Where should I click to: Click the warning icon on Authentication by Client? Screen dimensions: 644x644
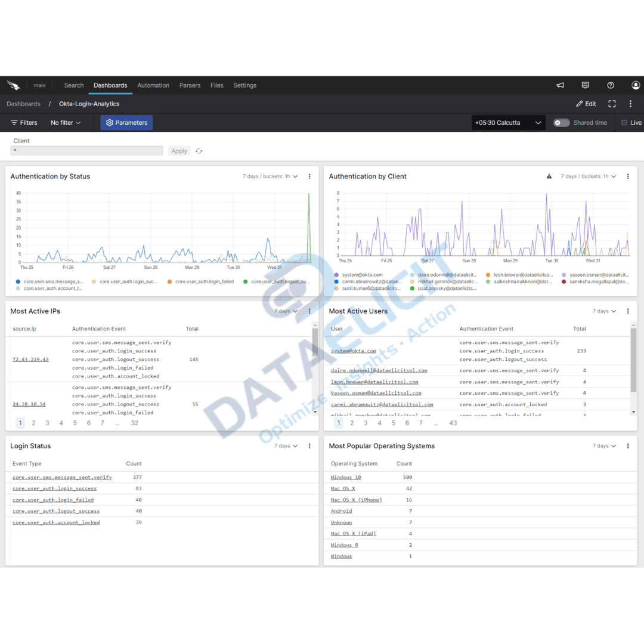pyautogui.click(x=549, y=177)
